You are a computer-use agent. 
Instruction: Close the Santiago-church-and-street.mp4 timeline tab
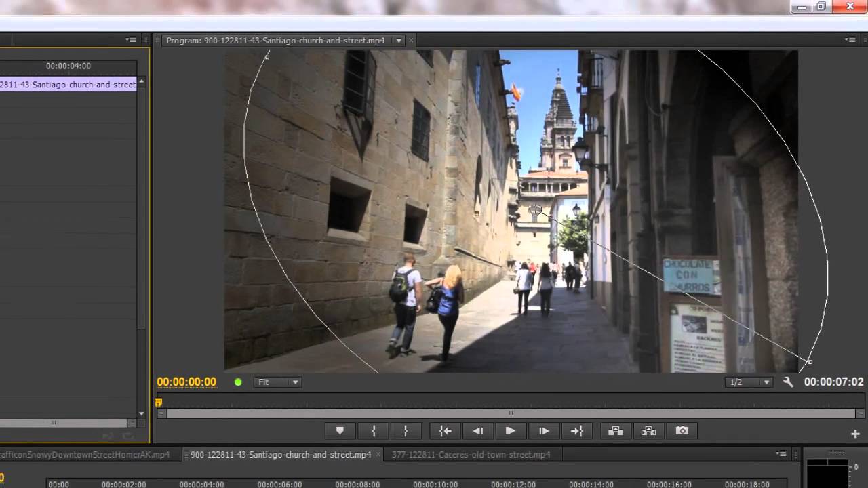tap(378, 455)
